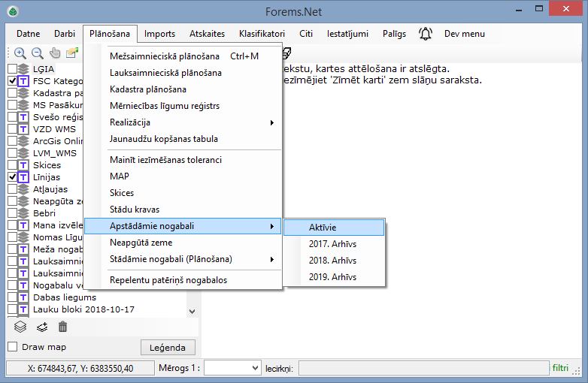The width and height of the screenshot is (588, 383).
Task: Select the zoom out magnifier tool
Action: click(37, 53)
